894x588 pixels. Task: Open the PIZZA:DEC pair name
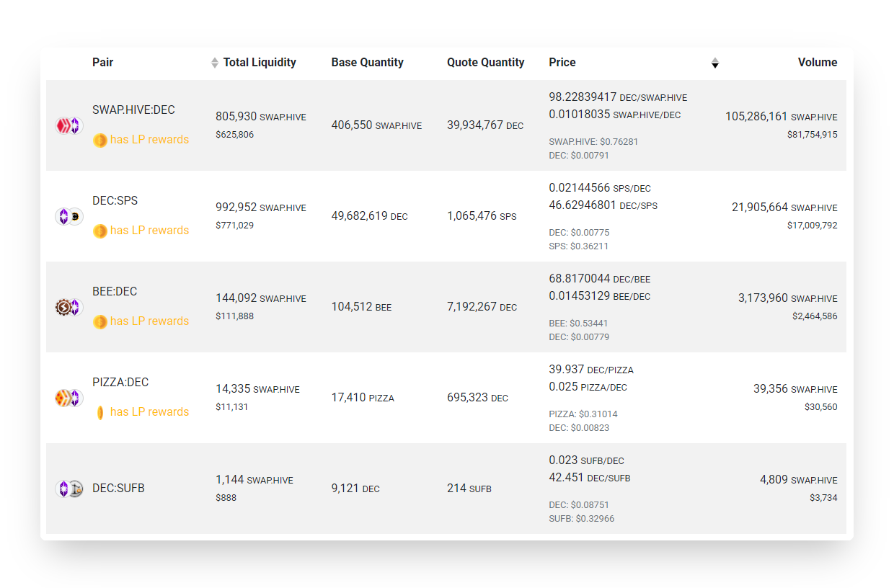tap(120, 382)
